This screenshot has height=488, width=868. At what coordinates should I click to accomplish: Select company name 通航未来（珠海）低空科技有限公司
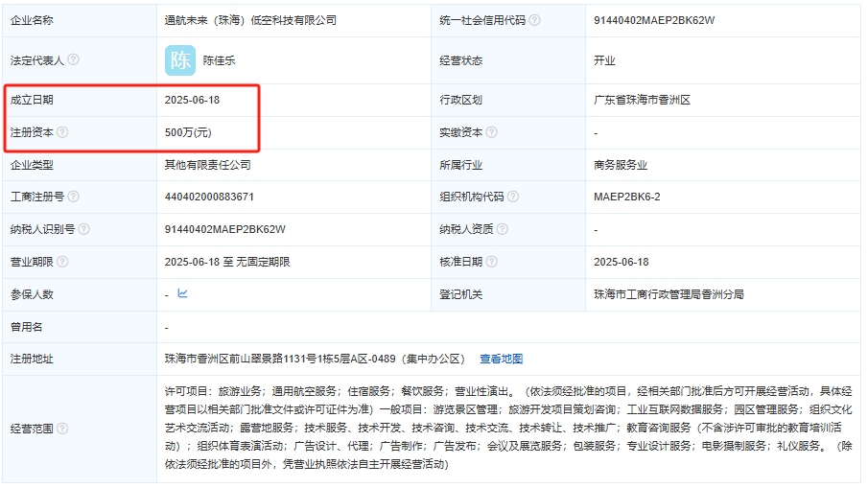[x=250, y=20]
